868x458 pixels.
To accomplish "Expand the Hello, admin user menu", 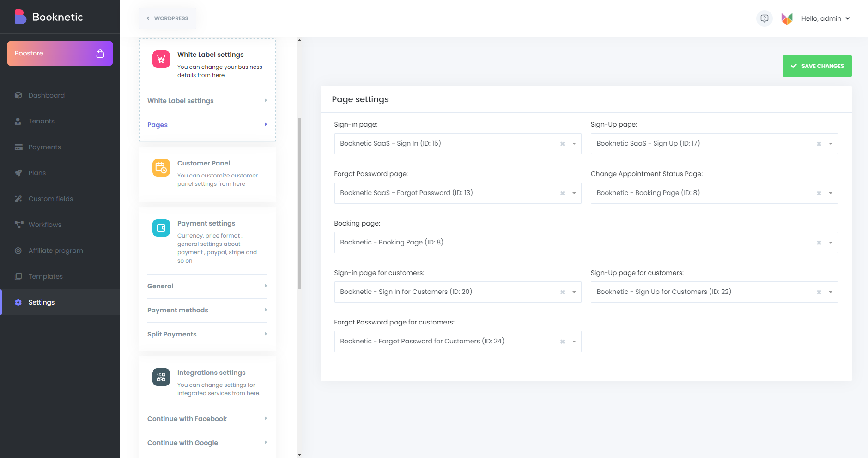I will (826, 18).
